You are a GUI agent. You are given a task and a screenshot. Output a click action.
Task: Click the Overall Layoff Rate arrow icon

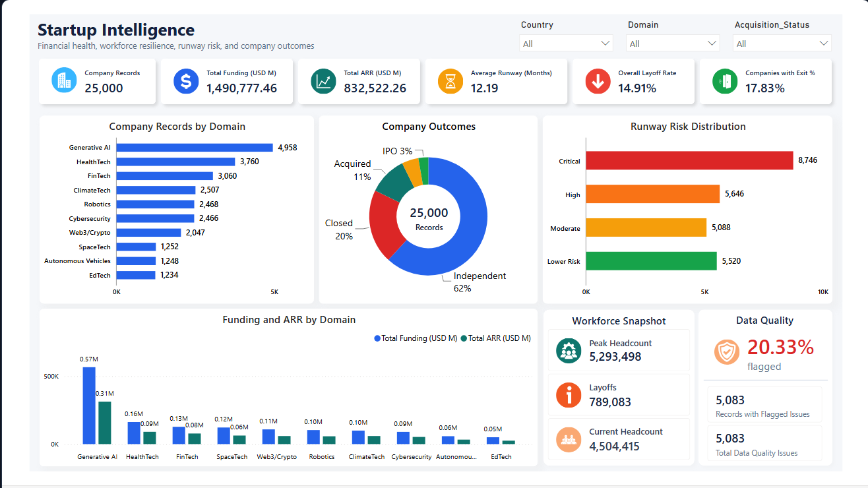(598, 81)
